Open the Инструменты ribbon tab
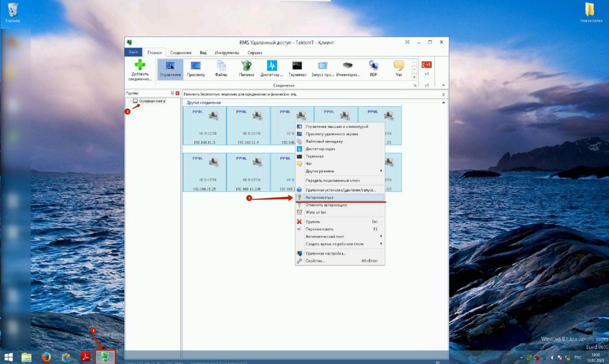609x364 pixels. 226,53
